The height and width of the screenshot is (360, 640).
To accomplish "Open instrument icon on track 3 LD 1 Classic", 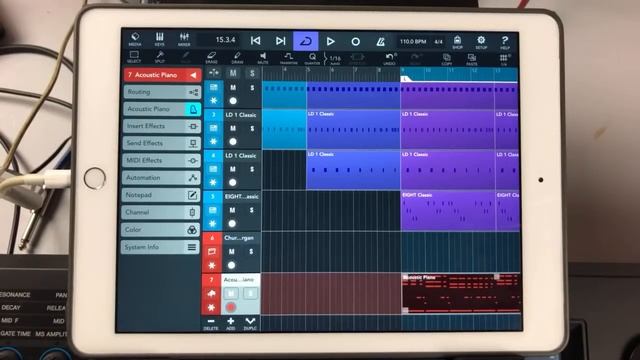I will [x=213, y=128].
